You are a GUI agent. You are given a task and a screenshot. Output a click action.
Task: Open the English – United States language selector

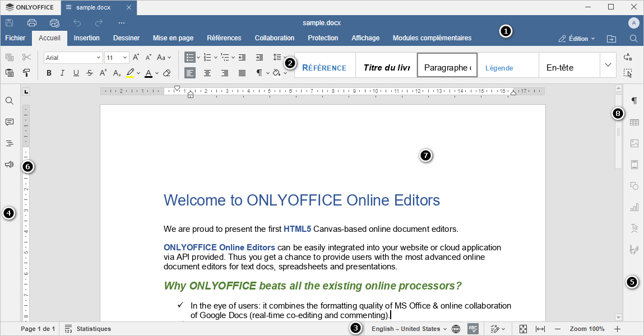[409, 329]
